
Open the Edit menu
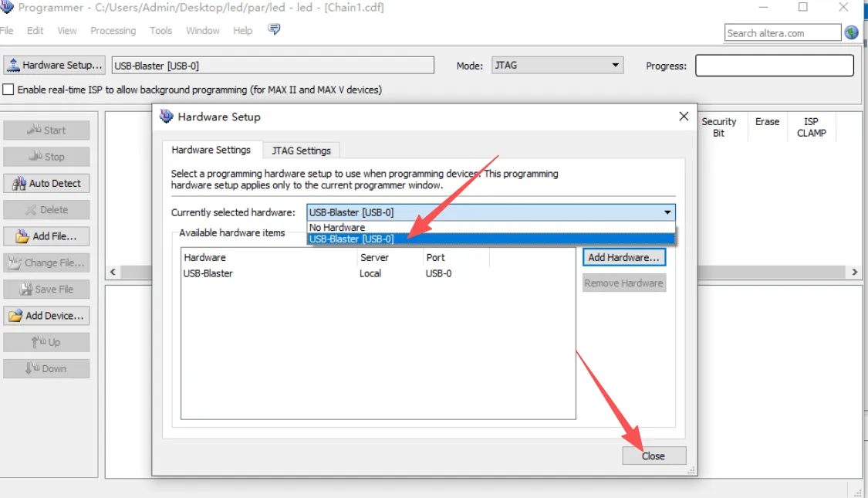click(35, 30)
